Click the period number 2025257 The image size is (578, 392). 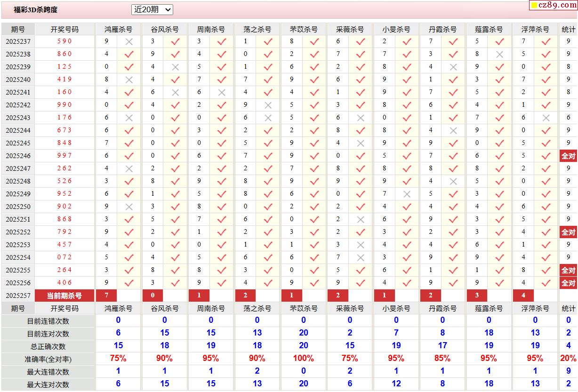click(18, 296)
